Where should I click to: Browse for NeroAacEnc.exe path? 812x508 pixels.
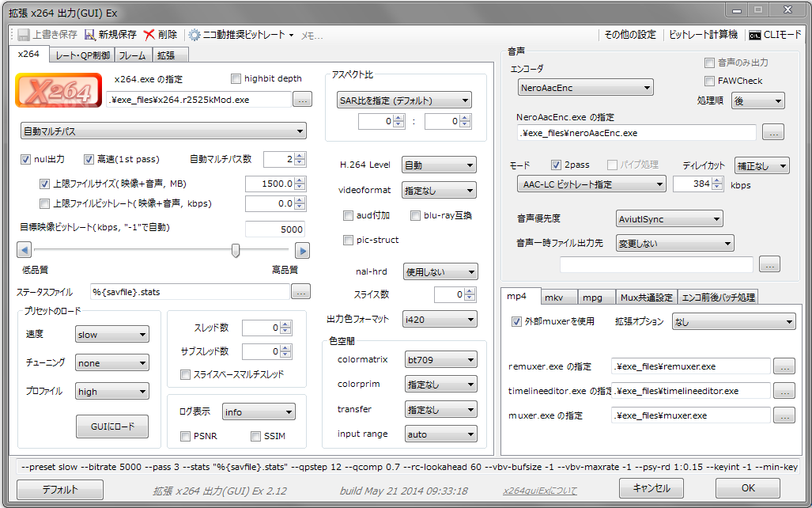click(x=773, y=133)
